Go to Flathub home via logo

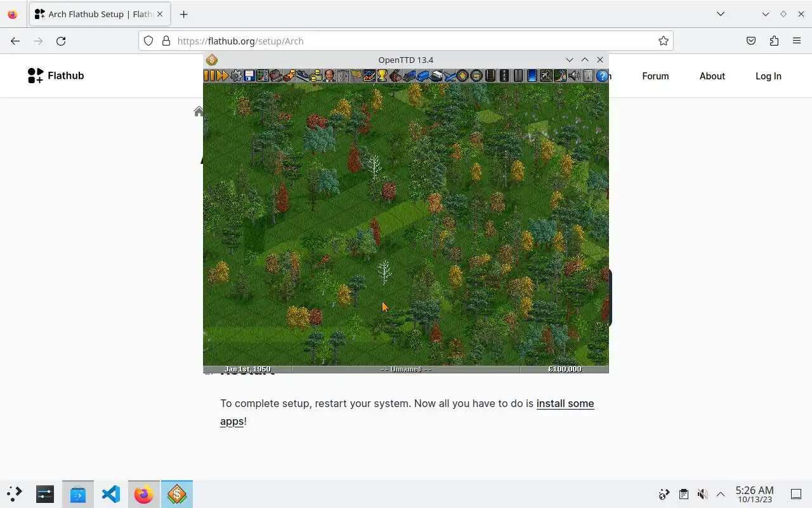(56, 76)
